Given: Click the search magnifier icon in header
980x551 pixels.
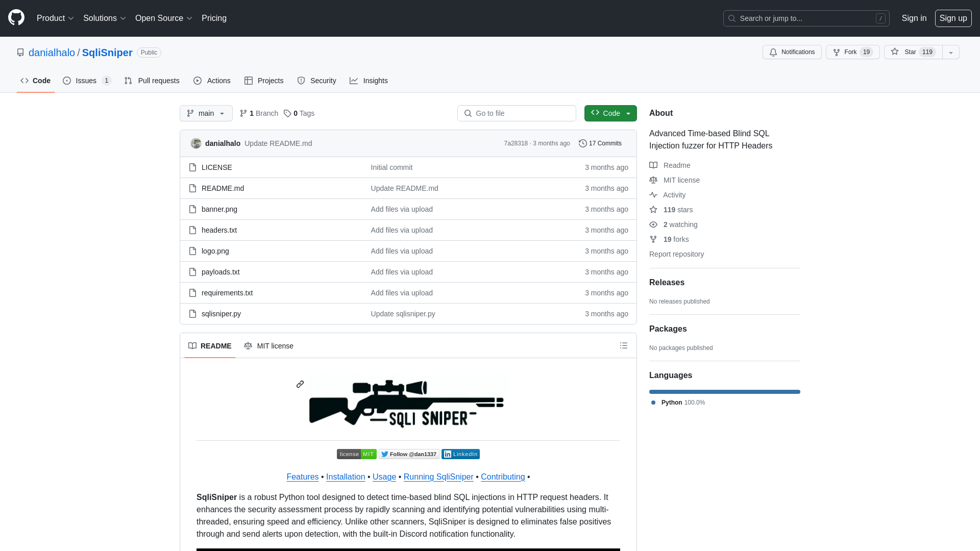Looking at the screenshot, I should (732, 18).
